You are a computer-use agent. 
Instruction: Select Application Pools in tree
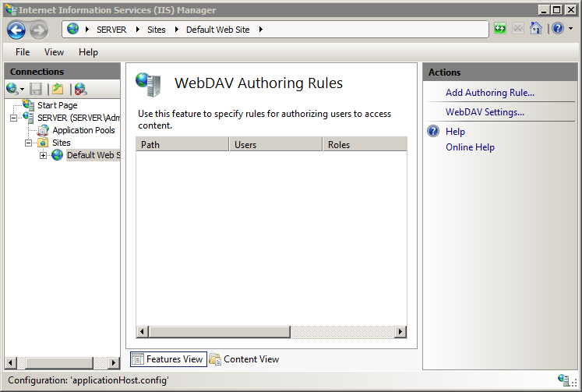(x=83, y=130)
